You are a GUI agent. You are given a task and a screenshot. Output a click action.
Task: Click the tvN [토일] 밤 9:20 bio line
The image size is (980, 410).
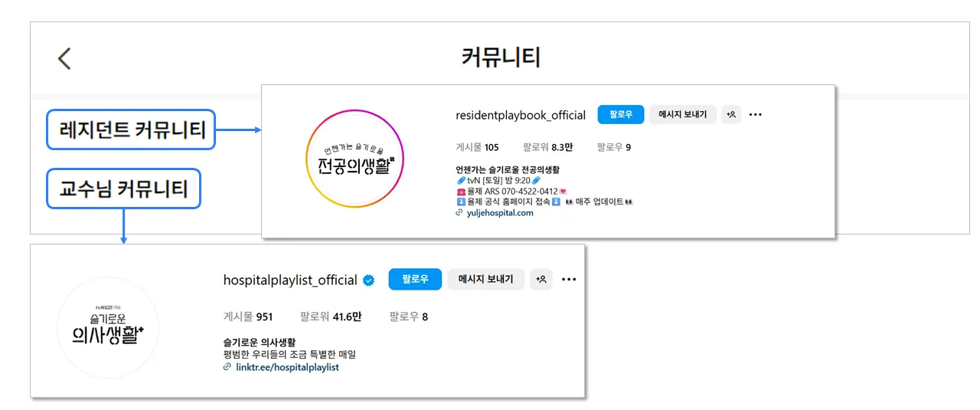coord(498,180)
